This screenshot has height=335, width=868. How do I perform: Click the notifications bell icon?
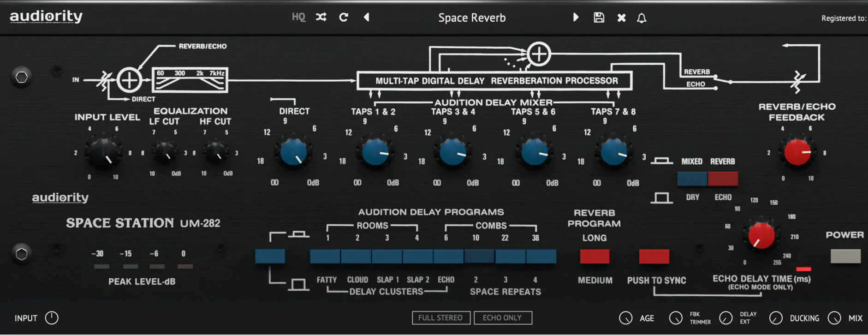(x=642, y=18)
